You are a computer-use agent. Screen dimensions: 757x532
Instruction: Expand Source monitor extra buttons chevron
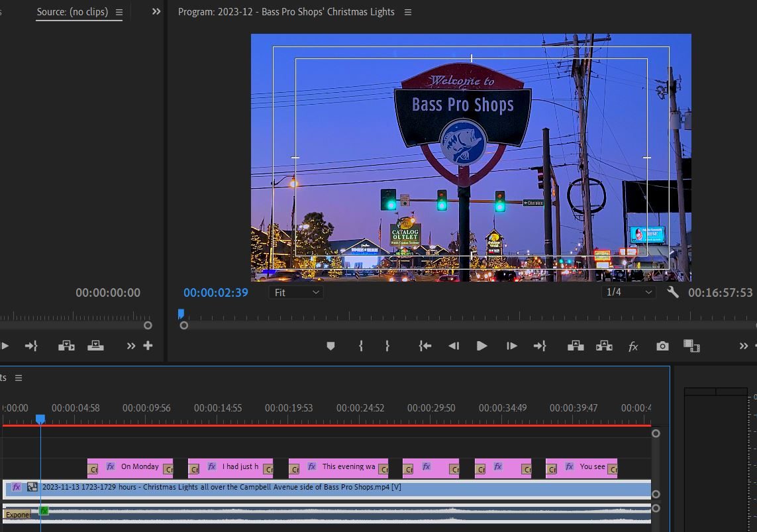[131, 346]
